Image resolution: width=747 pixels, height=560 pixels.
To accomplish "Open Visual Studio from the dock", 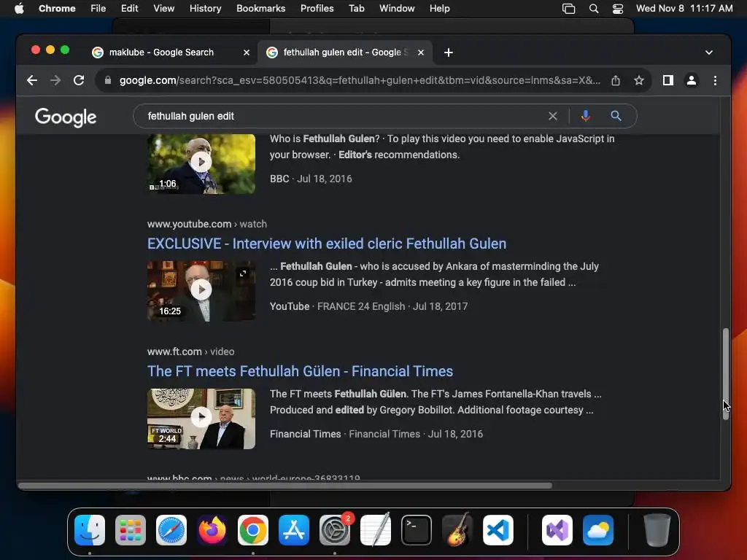I will point(557,530).
